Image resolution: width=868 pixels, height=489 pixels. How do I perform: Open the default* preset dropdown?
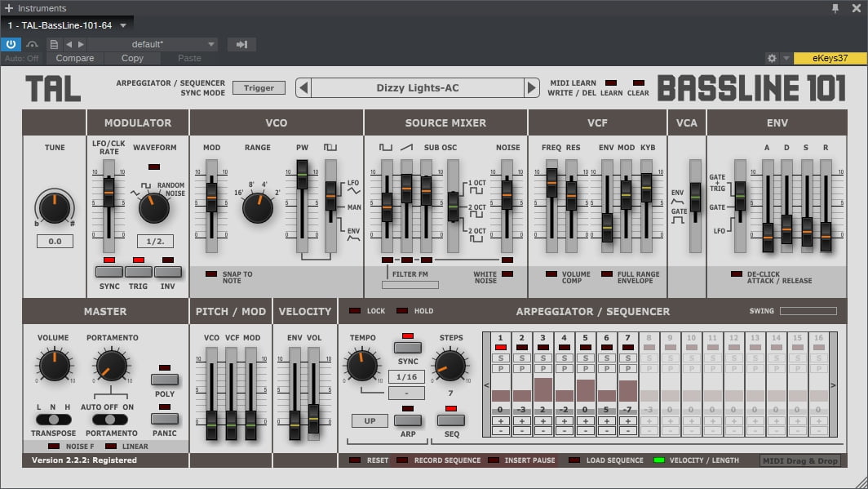tap(153, 44)
